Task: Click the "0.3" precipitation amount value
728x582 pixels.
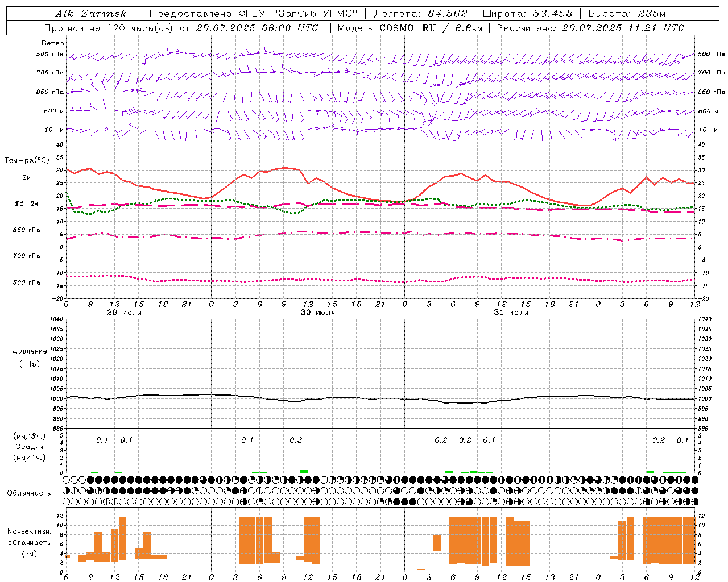Action: tap(296, 440)
